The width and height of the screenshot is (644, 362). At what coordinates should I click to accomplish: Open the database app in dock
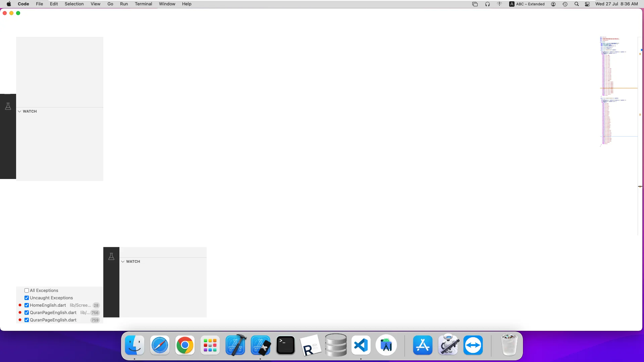336,345
